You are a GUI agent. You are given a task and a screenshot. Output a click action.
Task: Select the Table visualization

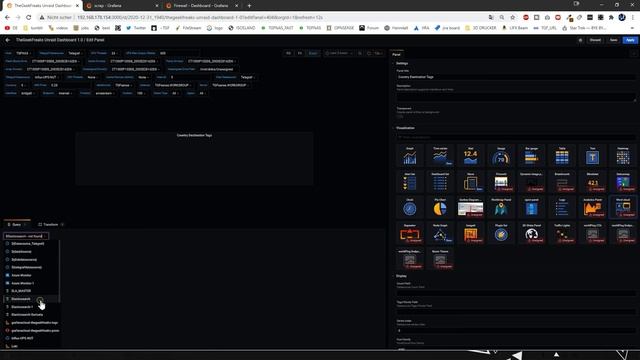point(562,156)
